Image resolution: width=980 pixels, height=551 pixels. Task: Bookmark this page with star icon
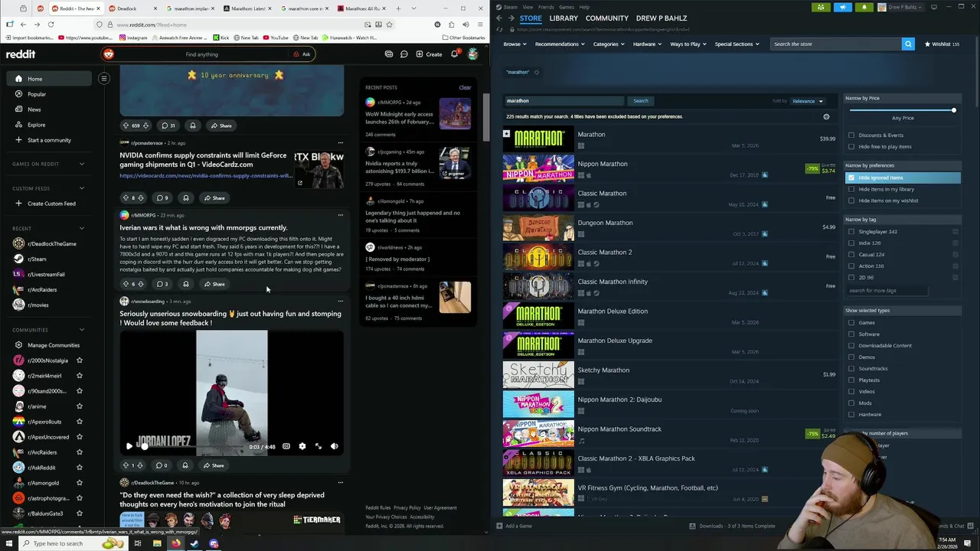coord(390,24)
